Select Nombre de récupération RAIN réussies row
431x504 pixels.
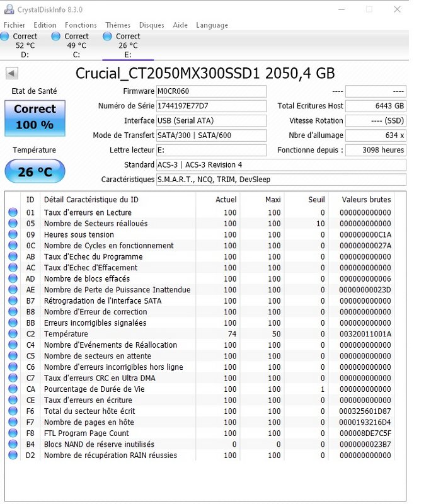[200, 455]
